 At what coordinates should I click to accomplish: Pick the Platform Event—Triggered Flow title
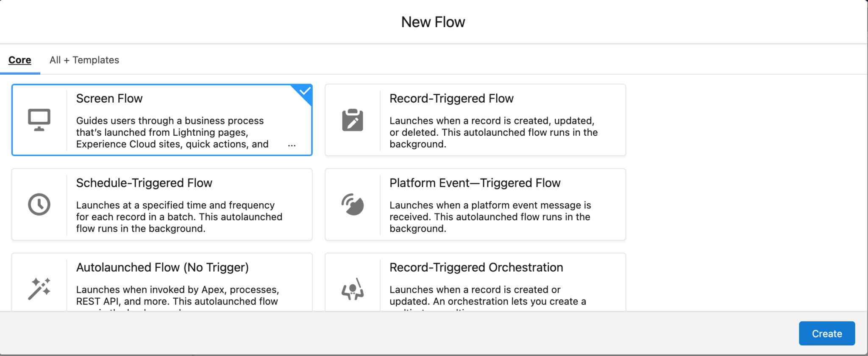(x=475, y=183)
